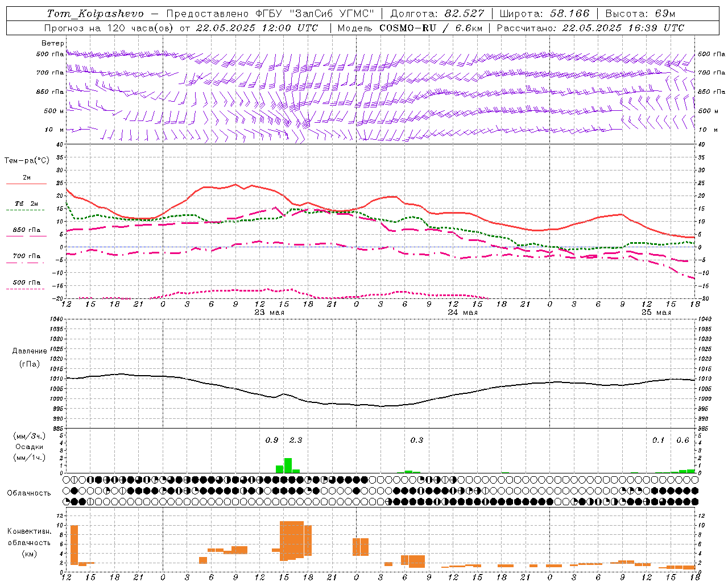Click the 24 мая date label
The width and height of the screenshot is (728, 582).
coord(462,313)
